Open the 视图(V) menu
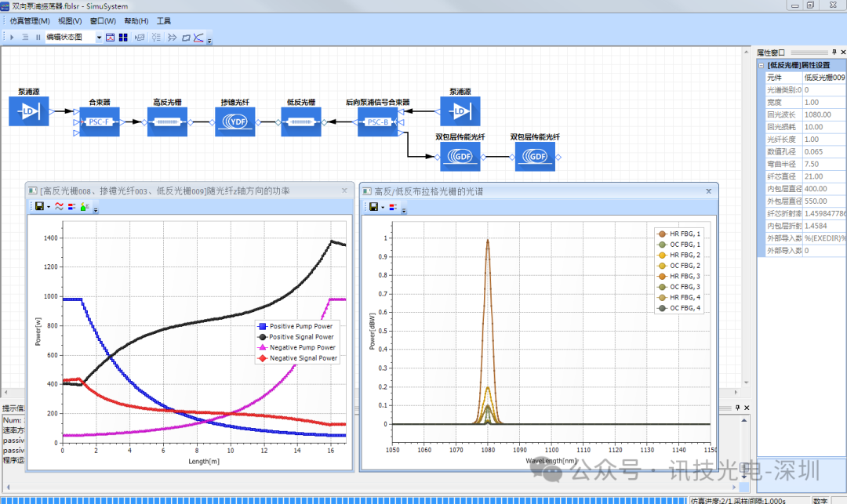Viewport: 847px width, 504px height. pos(70,21)
